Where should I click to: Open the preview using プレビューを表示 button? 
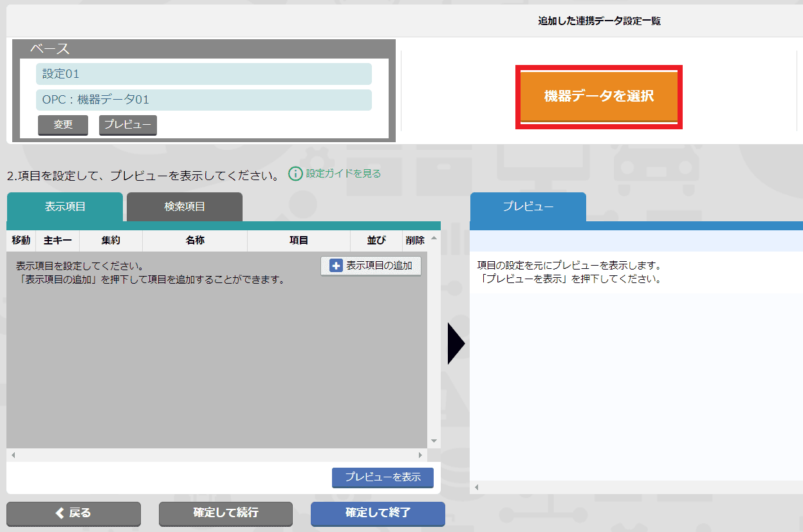tap(382, 478)
